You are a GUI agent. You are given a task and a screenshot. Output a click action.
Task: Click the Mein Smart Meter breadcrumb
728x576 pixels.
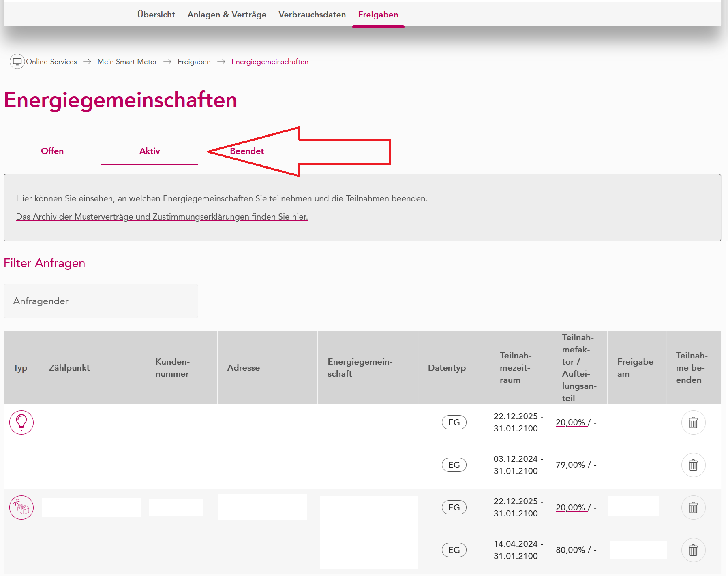127,62
